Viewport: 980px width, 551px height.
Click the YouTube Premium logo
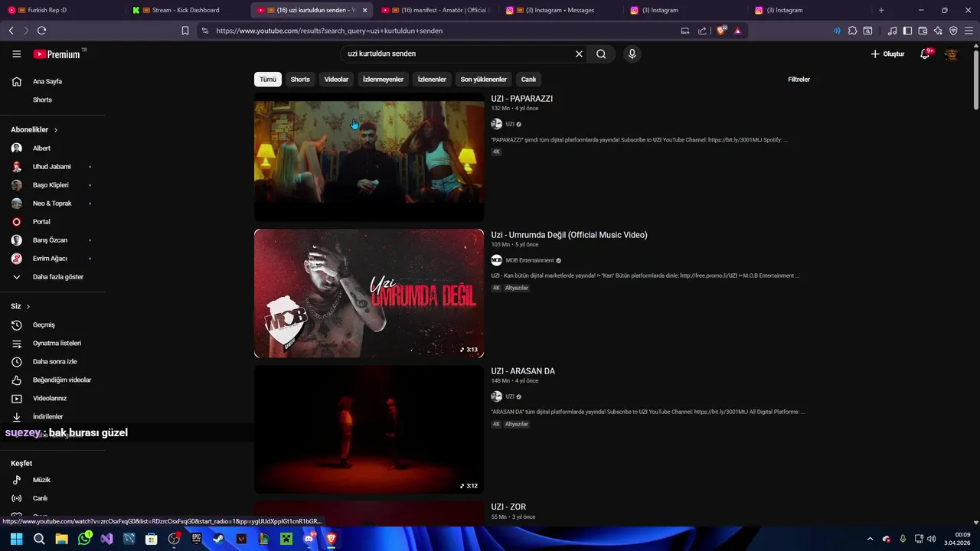click(57, 54)
